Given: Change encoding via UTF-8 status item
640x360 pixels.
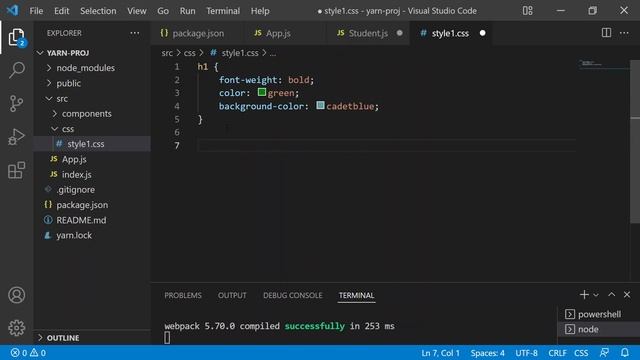Looking at the screenshot, I should pos(526,353).
